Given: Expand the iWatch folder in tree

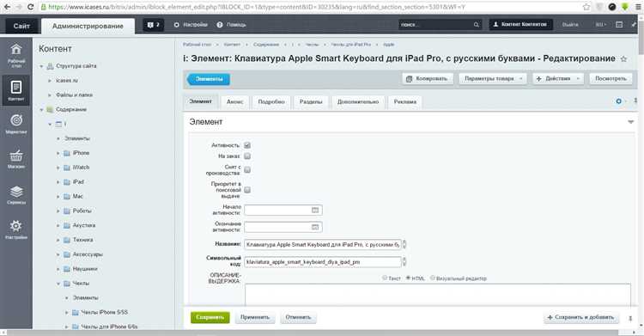Looking at the screenshot, I should (x=58, y=168).
